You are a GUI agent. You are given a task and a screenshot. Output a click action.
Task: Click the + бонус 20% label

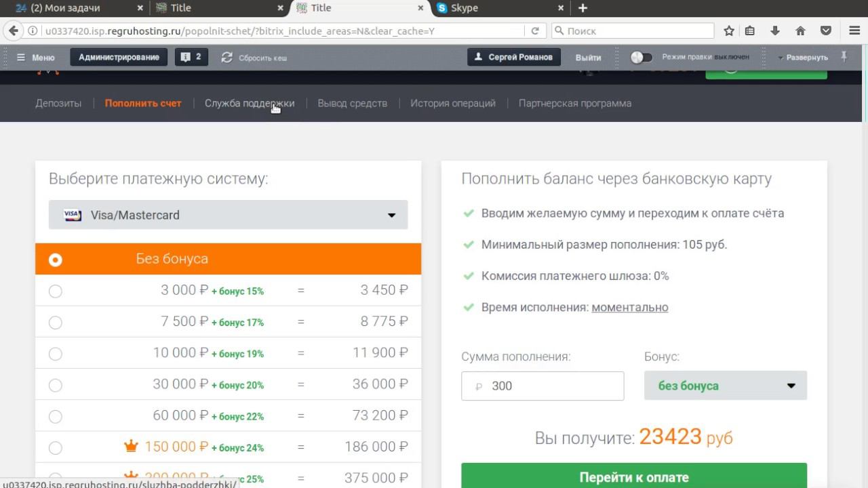(237, 385)
